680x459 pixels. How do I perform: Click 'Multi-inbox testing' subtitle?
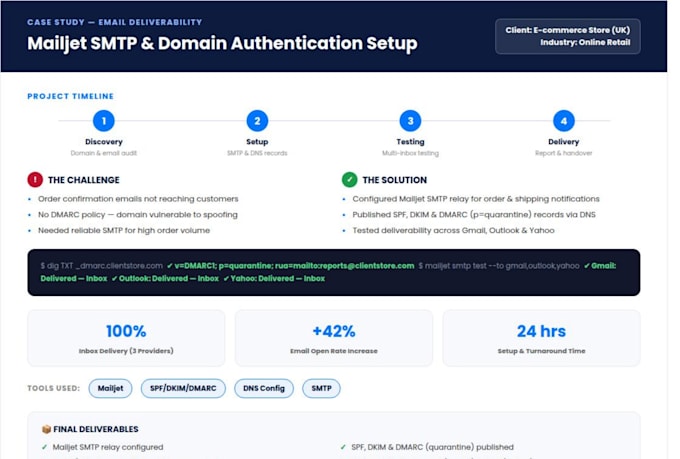pyautogui.click(x=410, y=153)
